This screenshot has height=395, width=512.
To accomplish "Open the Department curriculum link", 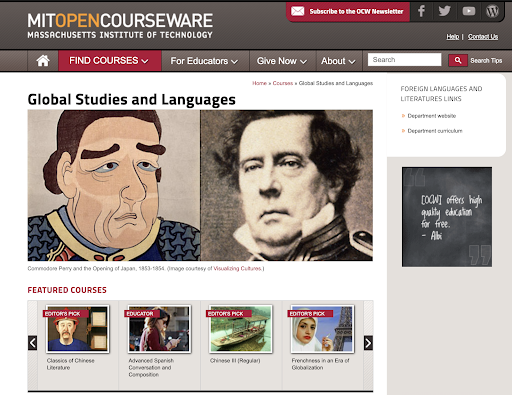I will pyautogui.click(x=435, y=131).
